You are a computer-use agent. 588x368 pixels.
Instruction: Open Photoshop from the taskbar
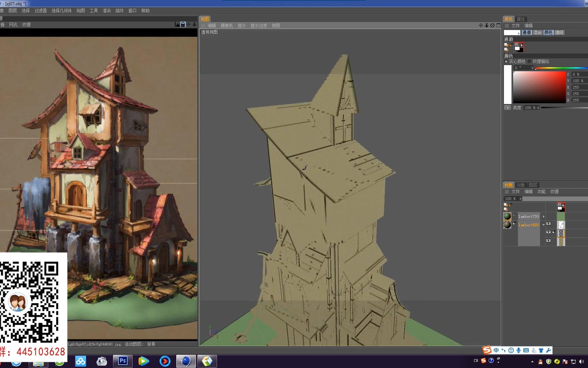pyautogui.click(x=123, y=361)
